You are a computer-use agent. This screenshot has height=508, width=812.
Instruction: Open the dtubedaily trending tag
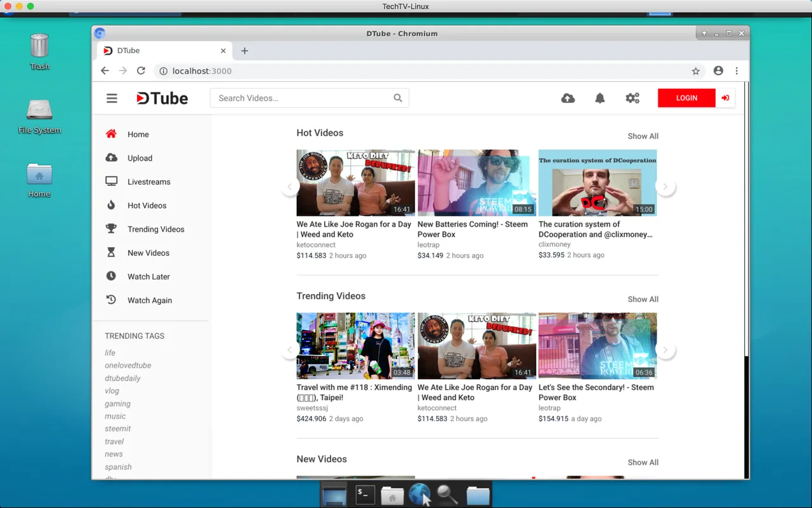click(x=123, y=378)
